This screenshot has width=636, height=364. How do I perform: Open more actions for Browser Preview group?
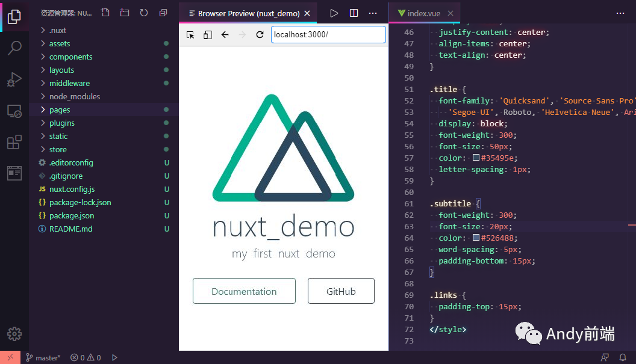373,13
